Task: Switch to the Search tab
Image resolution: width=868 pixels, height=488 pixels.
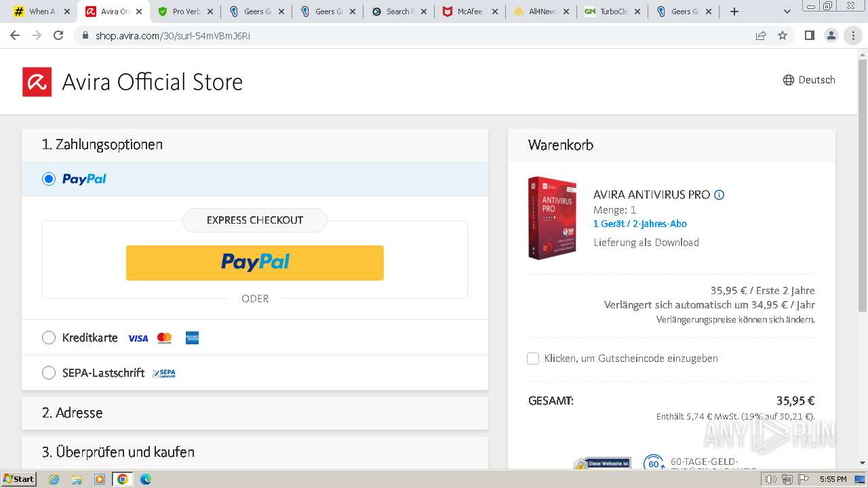Action: [399, 12]
